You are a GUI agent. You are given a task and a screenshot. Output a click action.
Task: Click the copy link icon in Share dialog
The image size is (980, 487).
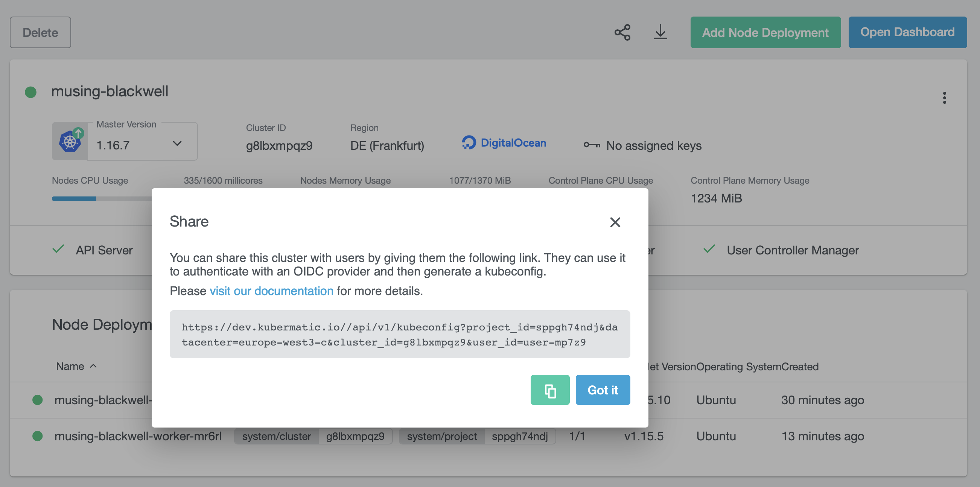tap(549, 390)
